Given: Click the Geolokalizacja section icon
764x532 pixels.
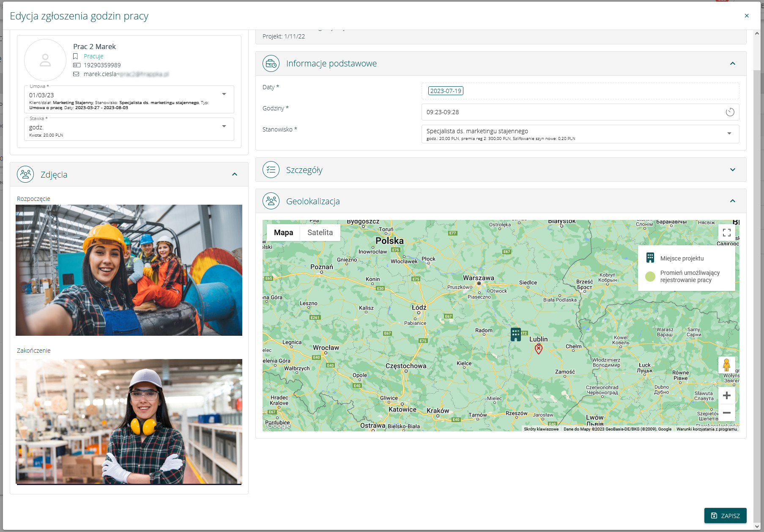Looking at the screenshot, I should point(271,201).
